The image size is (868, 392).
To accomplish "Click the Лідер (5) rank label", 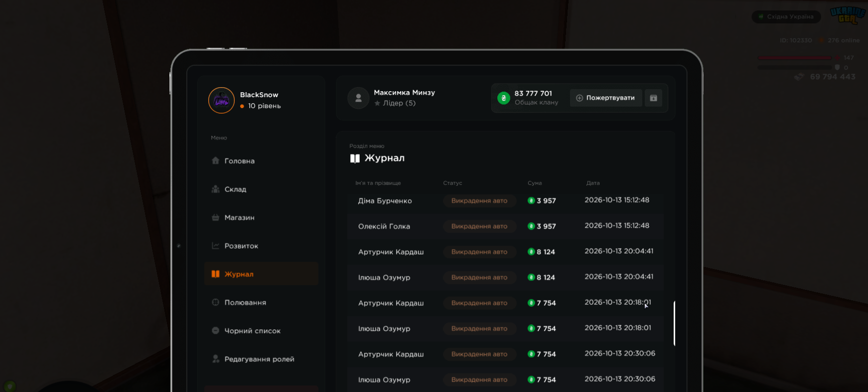I will pos(399,103).
